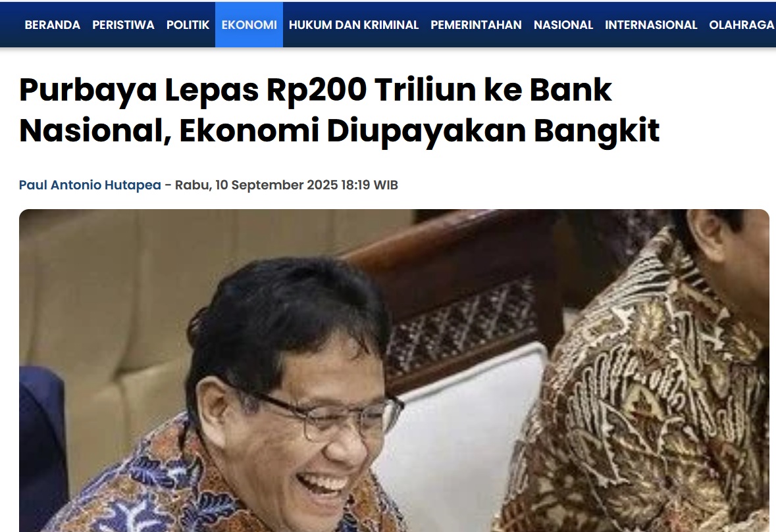Screen dimensions: 776x532
Task: Navigate to the PEMERINTAHAN section
Action: (476, 25)
